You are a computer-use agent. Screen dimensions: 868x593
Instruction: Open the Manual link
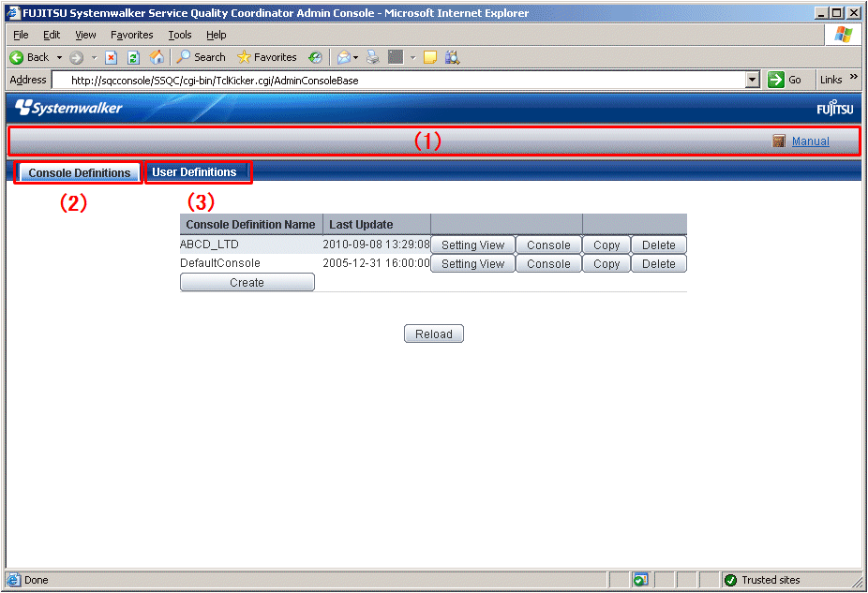[x=811, y=141]
